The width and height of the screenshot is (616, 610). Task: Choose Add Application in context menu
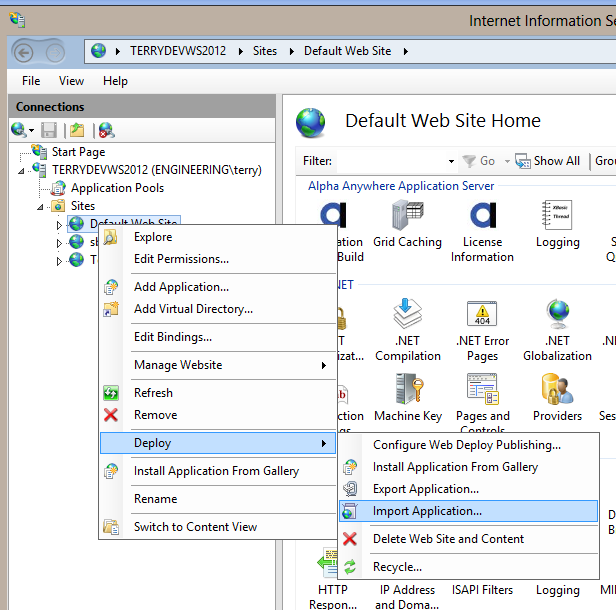pos(218,287)
